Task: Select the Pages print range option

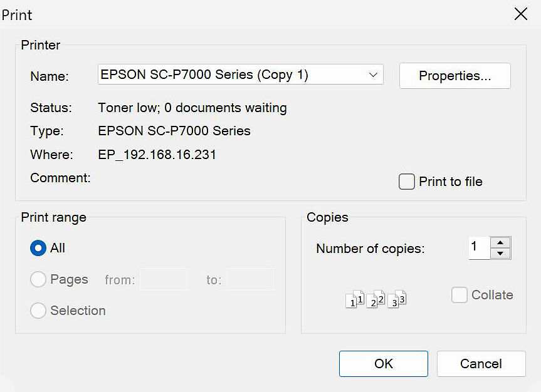Action: pos(38,279)
